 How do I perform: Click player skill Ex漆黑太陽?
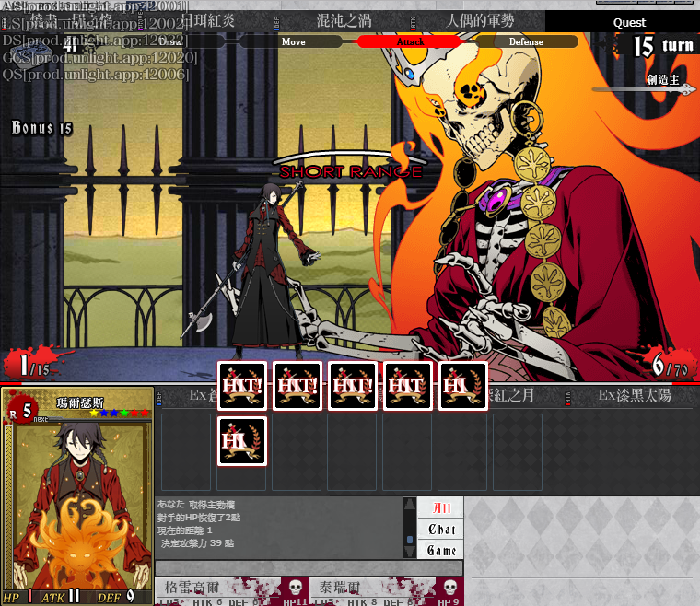[635, 395]
